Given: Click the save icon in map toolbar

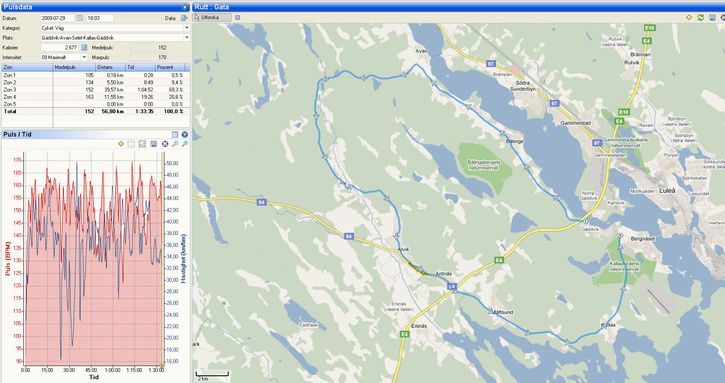Looking at the screenshot, I should point(712,18).
